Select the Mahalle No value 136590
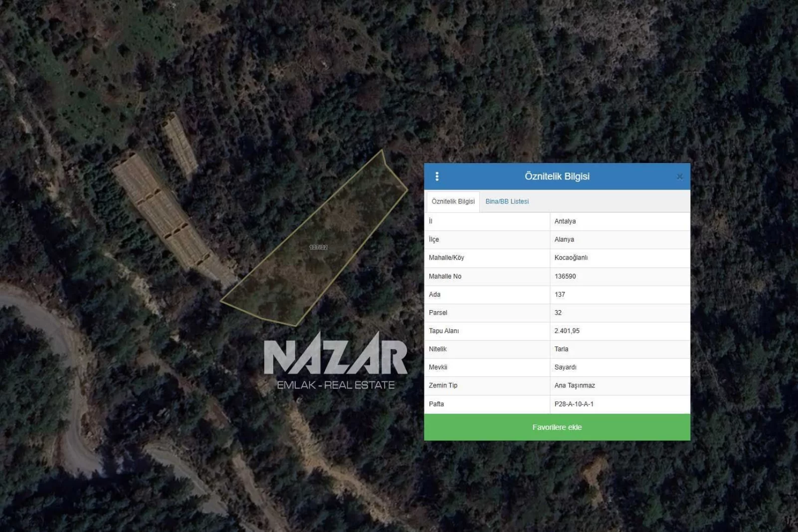Screen dimensions: 798x532 [565, 276]
